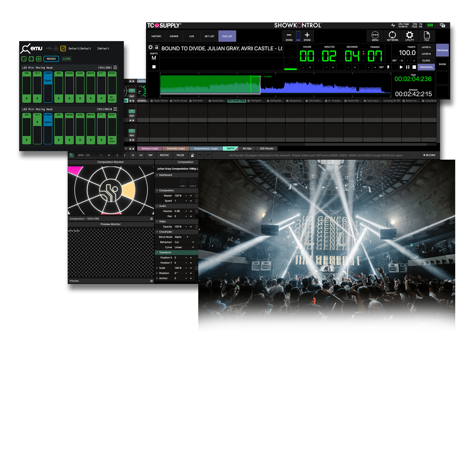Click the metronome icon next to PAUSE

(193, 155)
